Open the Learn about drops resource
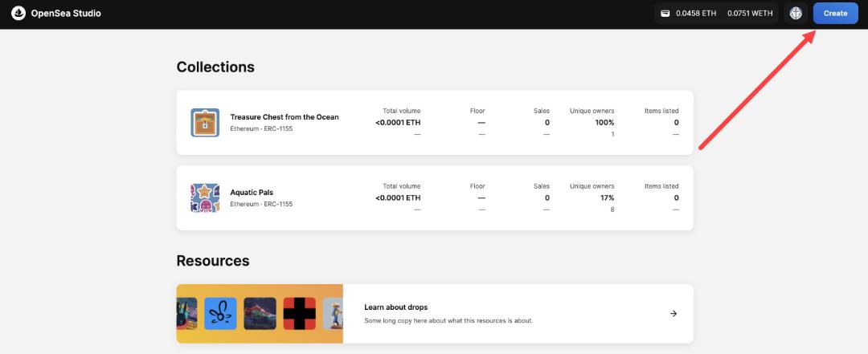 [x=435, y=314]
